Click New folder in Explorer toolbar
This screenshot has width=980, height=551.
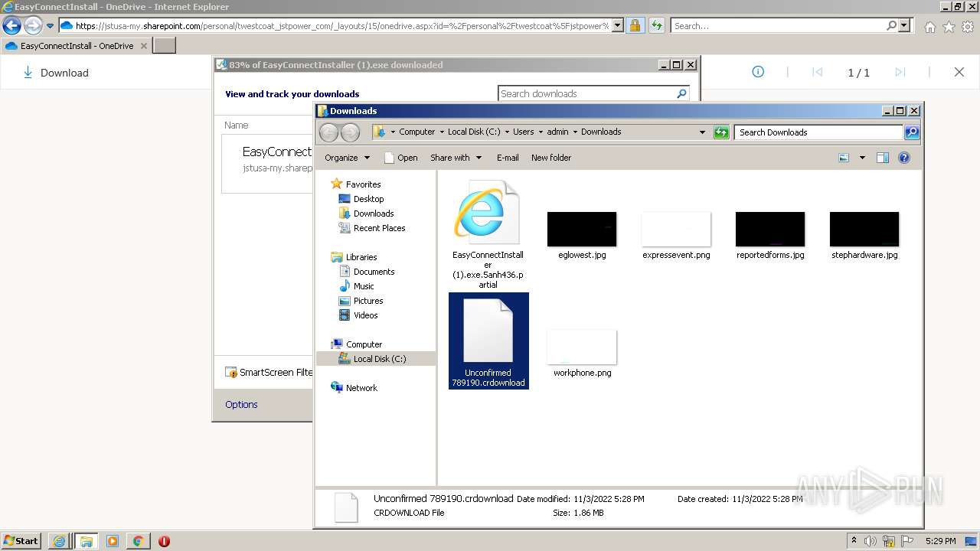point(551,158)
